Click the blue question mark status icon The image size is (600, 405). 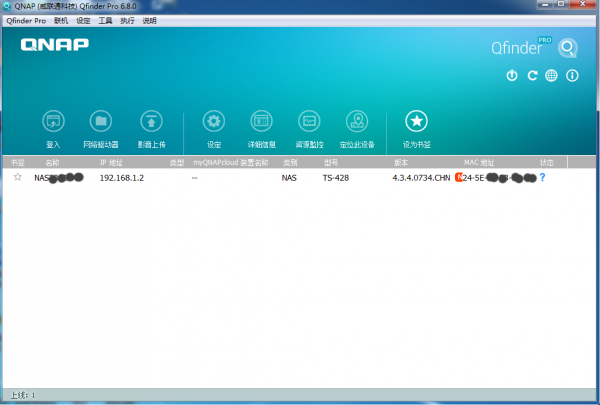pos(543,178)
